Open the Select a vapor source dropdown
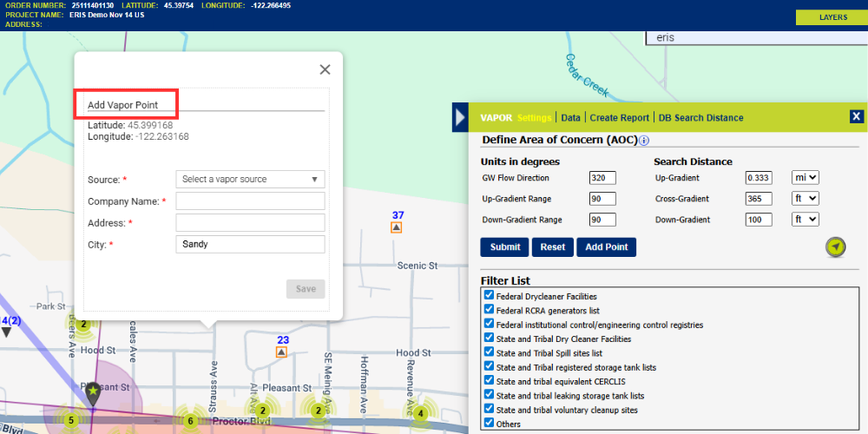This screenshot has width=868, height=434. point(250,180)
